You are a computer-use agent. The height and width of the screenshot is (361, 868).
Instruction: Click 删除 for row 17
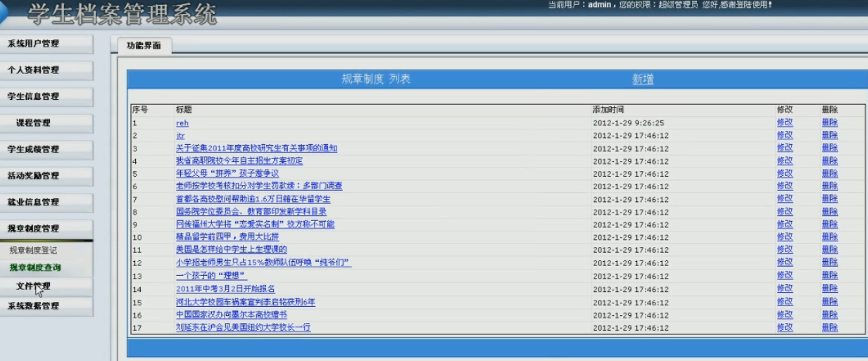829,327
